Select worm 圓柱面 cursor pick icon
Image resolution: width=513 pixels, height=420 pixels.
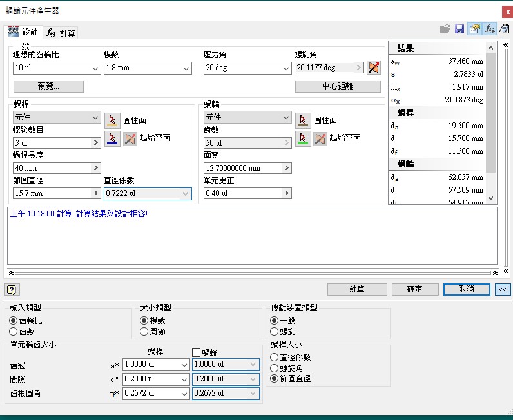pos(112,120)
